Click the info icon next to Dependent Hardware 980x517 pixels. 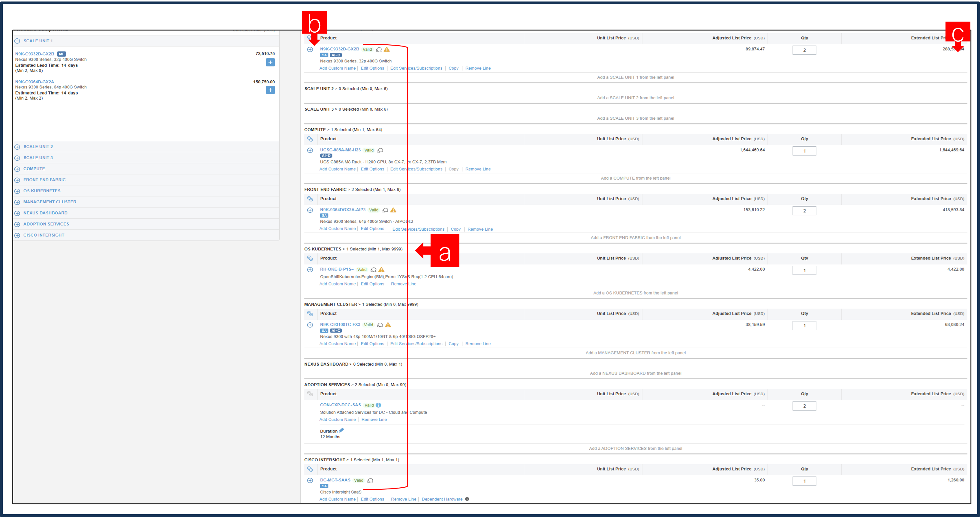[467, 499]
